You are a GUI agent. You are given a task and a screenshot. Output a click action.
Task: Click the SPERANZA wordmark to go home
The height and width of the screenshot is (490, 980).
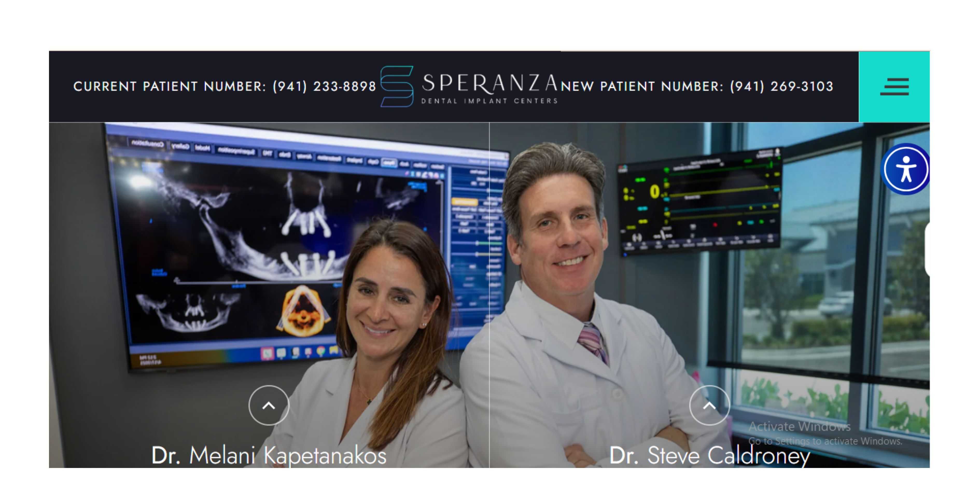pos(490,83)
